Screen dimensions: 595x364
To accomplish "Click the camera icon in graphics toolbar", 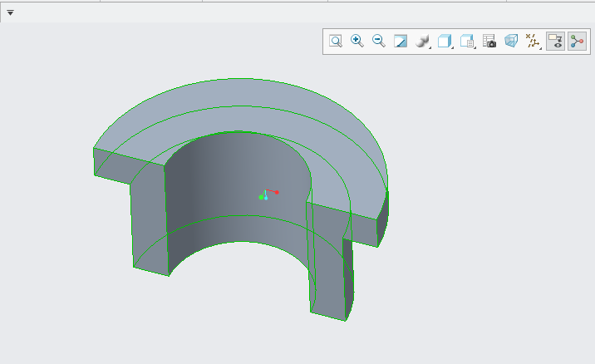I will 489,41.
